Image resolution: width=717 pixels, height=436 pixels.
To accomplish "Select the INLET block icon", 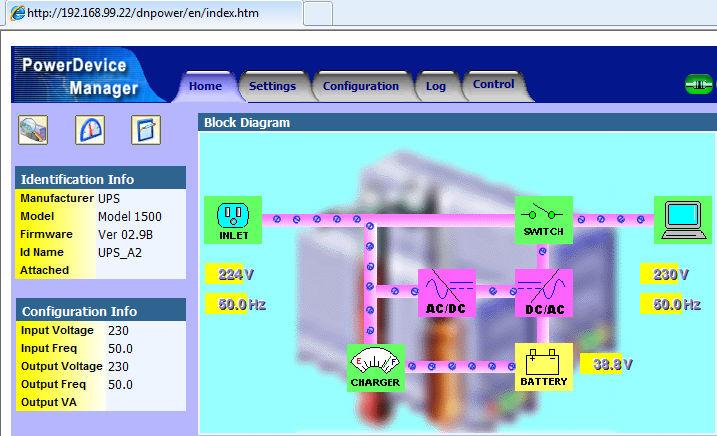I will tap(233, 220).
